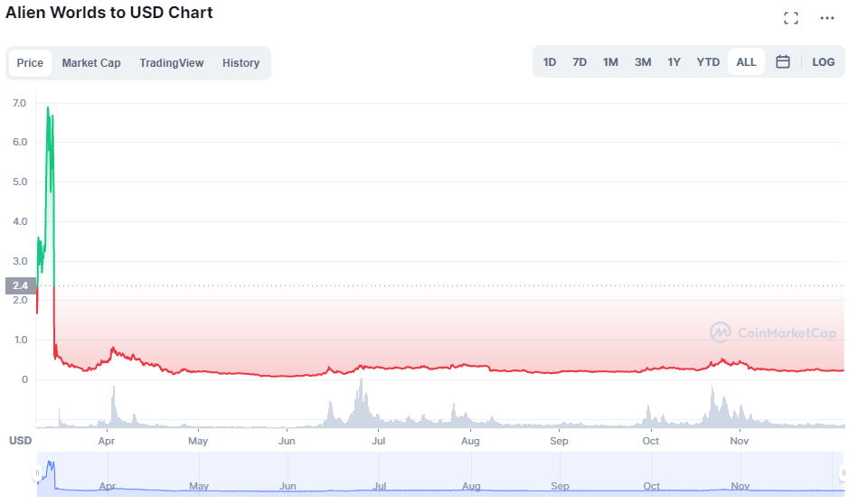The width and height of the screenshot is (858, 504).
Task: Click the May label on the main axis
Action: 197,441
